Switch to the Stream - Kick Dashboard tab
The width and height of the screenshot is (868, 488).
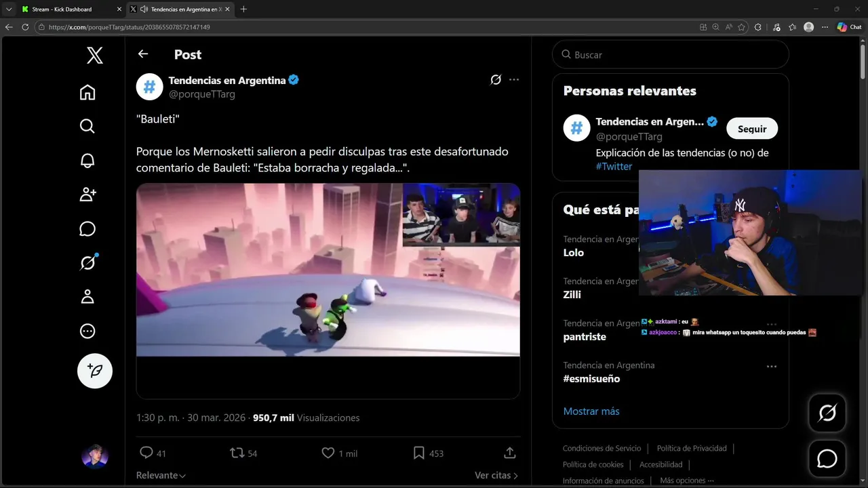[x=66, y=9]
